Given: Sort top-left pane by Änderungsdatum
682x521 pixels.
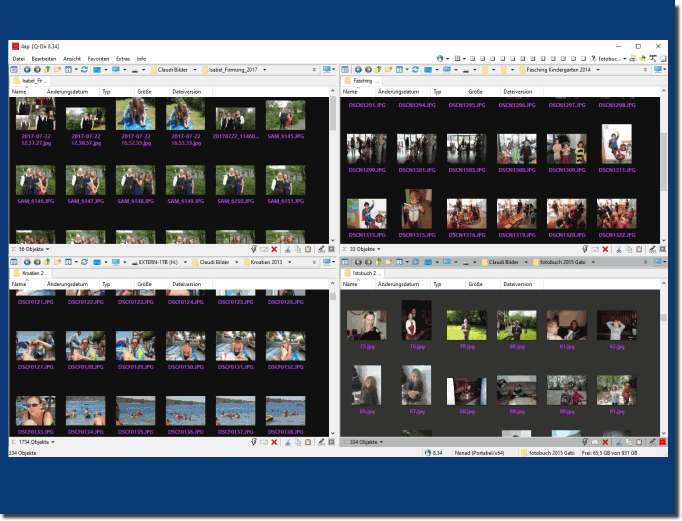Looking at the screenshot, I should coord(67,92).
